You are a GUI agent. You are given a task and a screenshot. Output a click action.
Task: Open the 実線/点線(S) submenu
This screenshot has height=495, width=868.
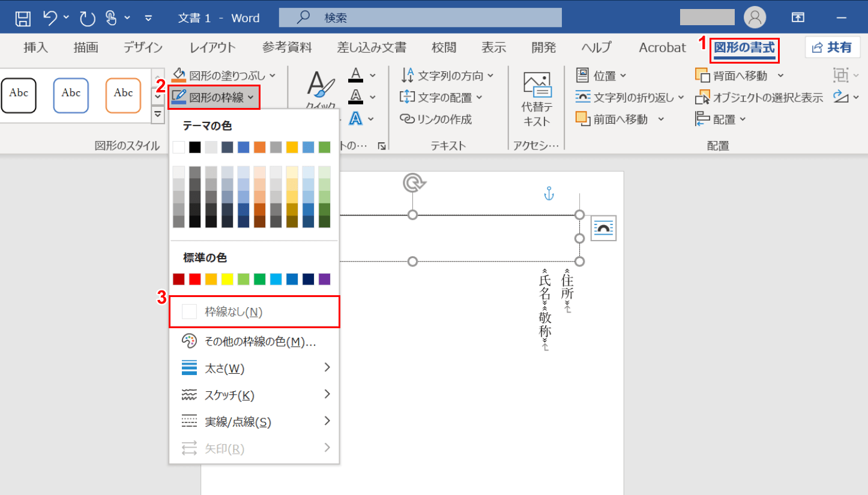[x=254, y=422]
